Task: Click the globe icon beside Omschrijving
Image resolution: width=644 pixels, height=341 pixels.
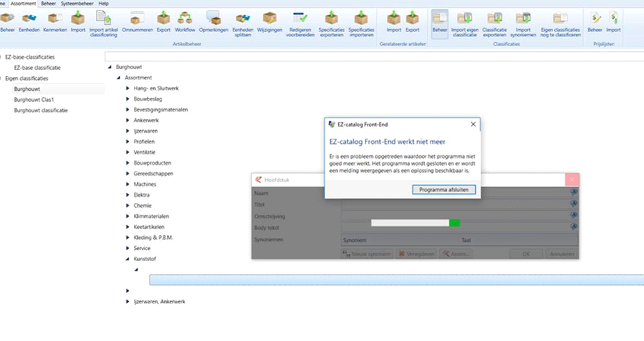Action: [x=574, y=215]
